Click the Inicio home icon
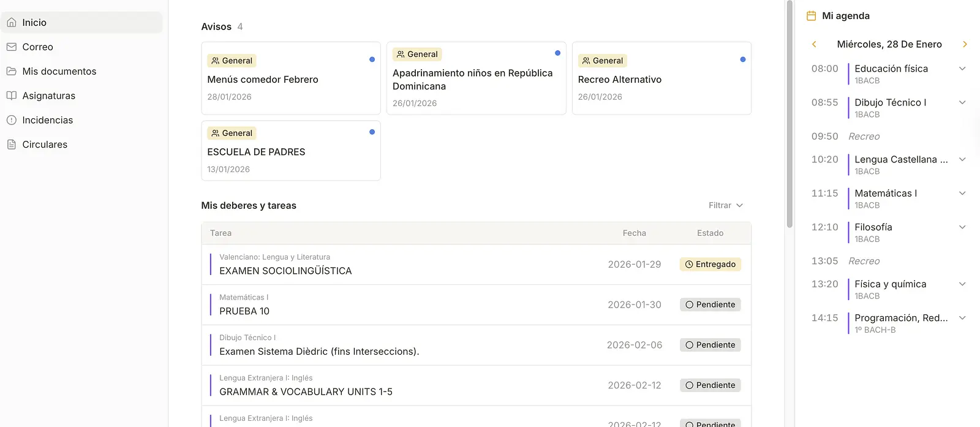The image size is (980, 427). (12, 23)
